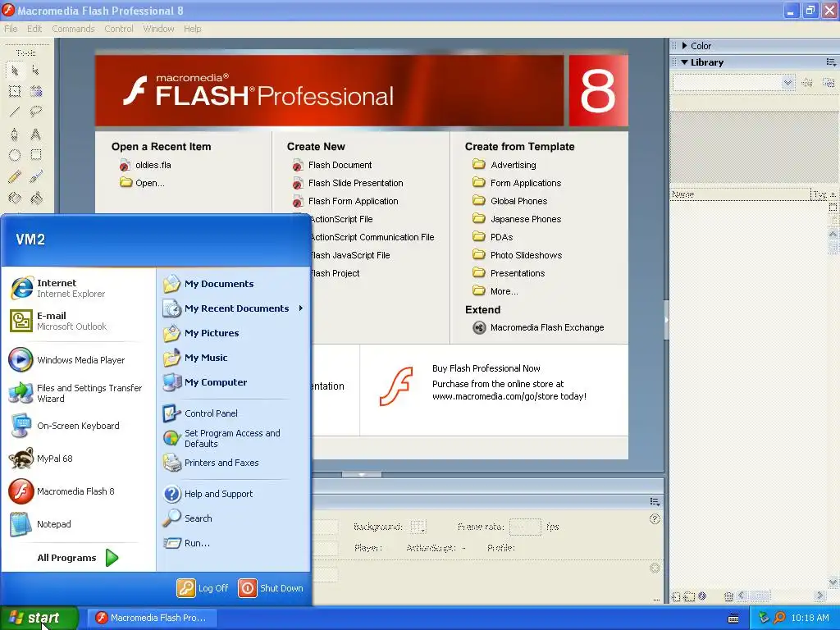The width and height of the screenshot is (840, 630).
Task: Open Notepad from Start menu
Action: [78, 524]
